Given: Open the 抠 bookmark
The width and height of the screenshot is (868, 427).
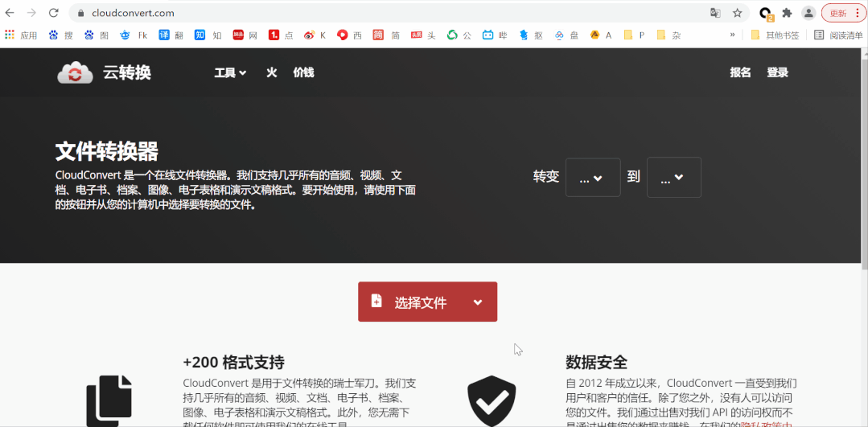Looking at the screenshot, I should (x=531, y=35).
